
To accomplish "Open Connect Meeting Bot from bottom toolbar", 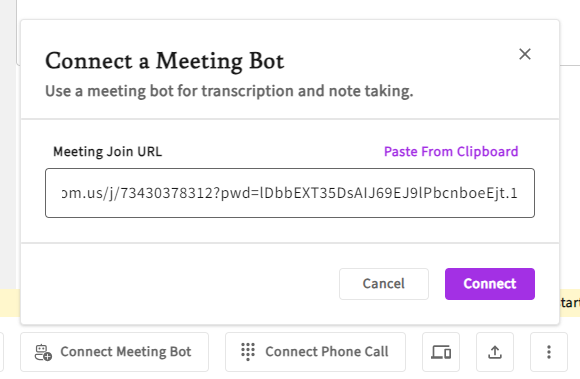I will point(114,352).
